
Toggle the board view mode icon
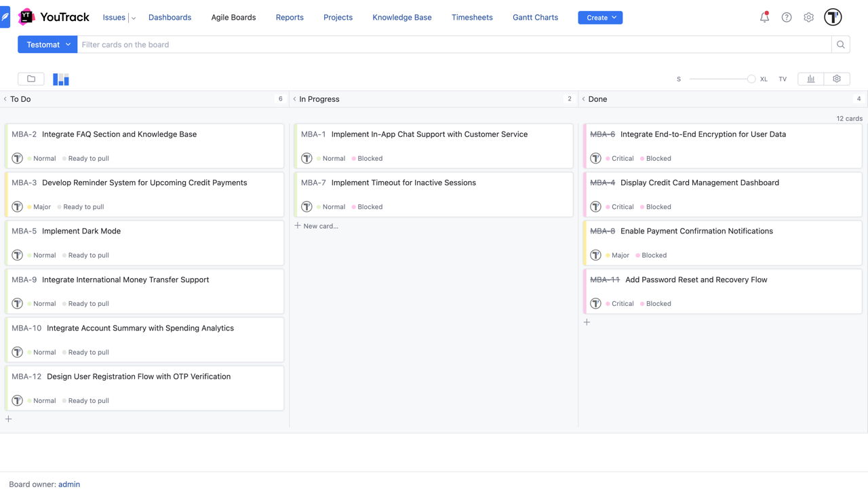(x=61, y=79)
